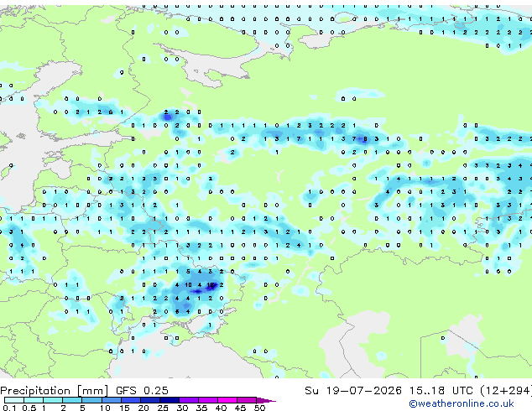Click the '50' legend scale label

[259, 408]
